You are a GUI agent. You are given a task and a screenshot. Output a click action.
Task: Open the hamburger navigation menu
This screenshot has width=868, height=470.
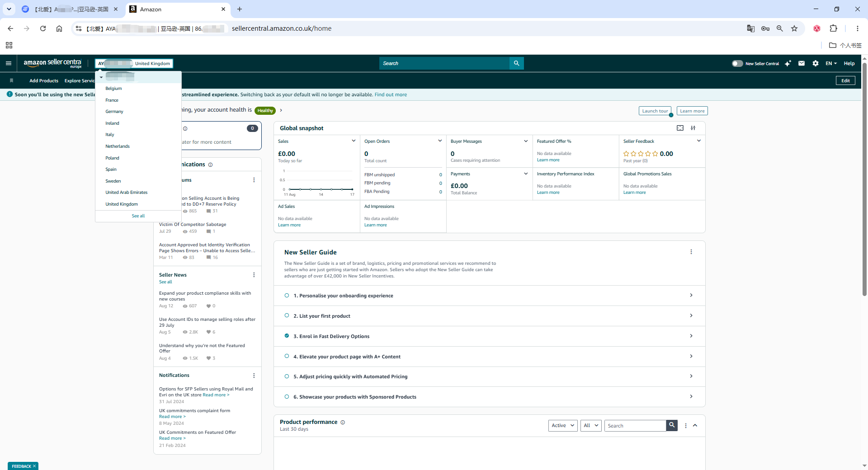click(9, 63)
